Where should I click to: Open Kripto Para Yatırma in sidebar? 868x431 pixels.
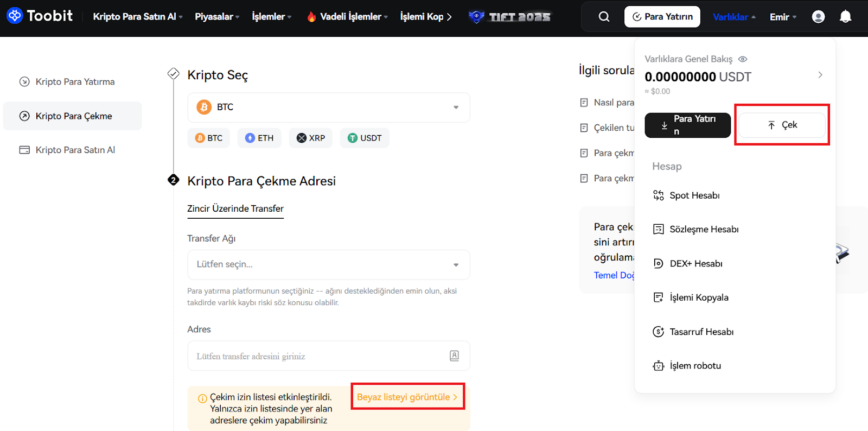(x=73, y=81)
